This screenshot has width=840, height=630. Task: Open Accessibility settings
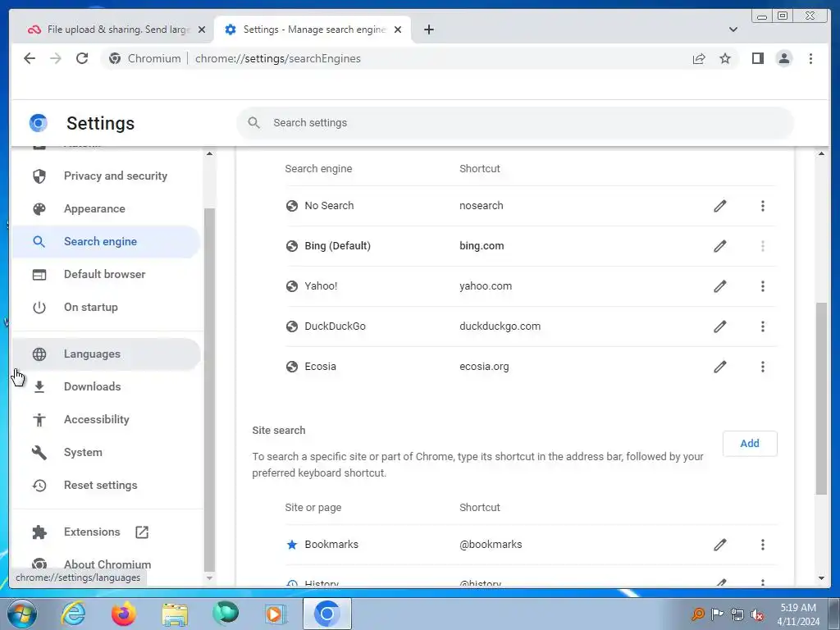point(106,419)
